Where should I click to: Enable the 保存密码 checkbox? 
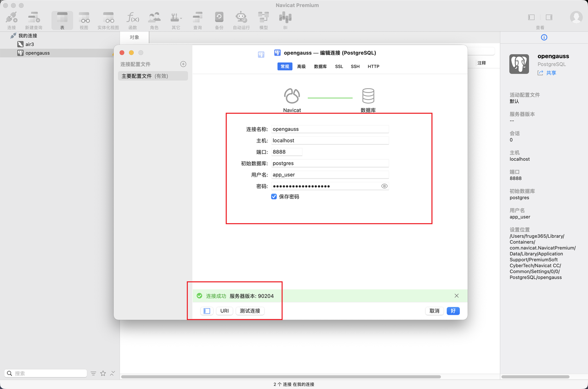[x=274, y=196]
